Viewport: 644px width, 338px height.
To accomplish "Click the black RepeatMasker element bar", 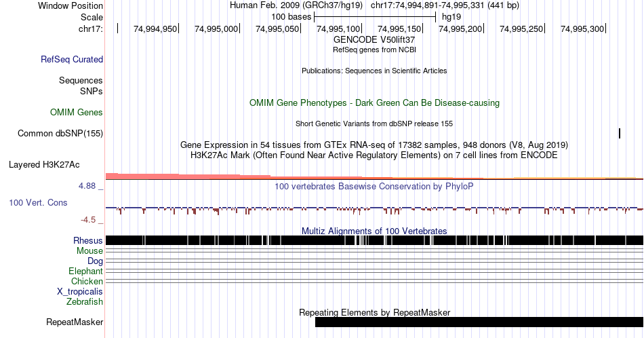I will pyautogui.click(x=479, y=322).
